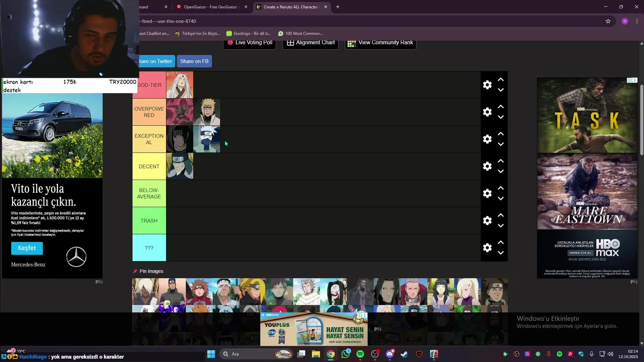Move EXCEPTIONAL row down with chevron

tap(501, 144)
